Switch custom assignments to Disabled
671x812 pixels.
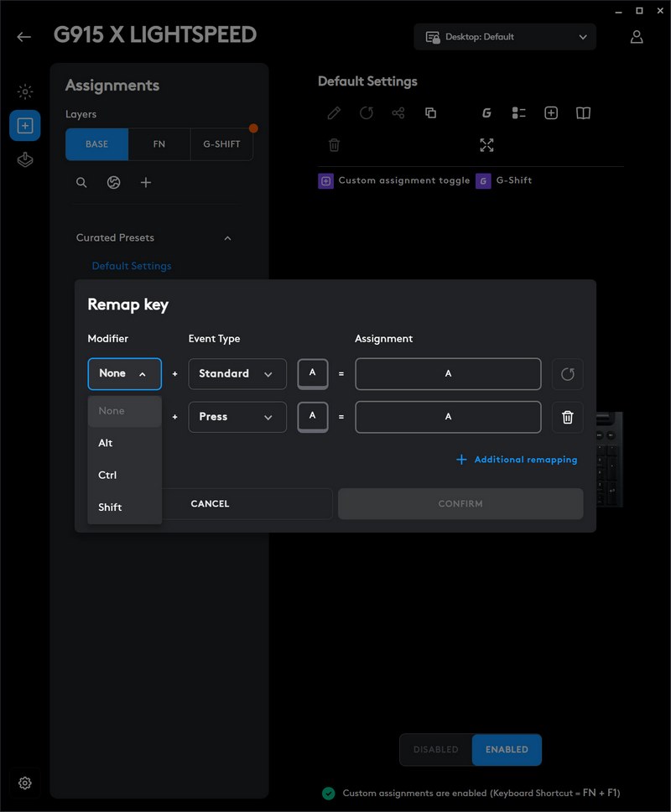436,749
